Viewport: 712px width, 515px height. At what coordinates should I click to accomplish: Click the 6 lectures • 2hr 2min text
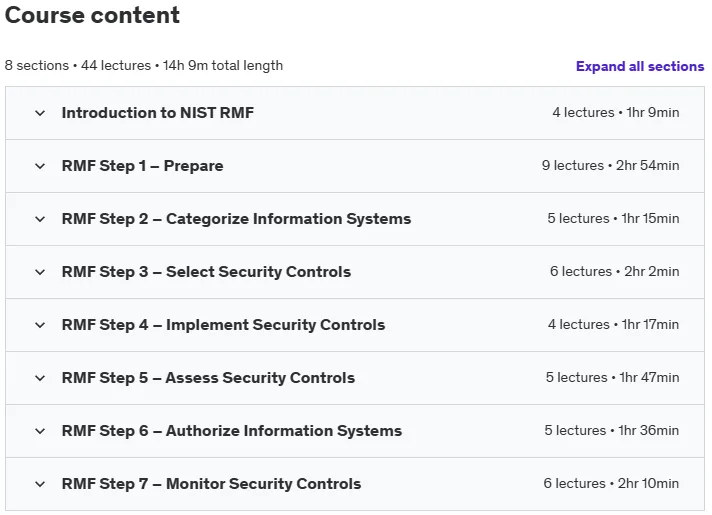pyautogui.click(x=614, y=272)
